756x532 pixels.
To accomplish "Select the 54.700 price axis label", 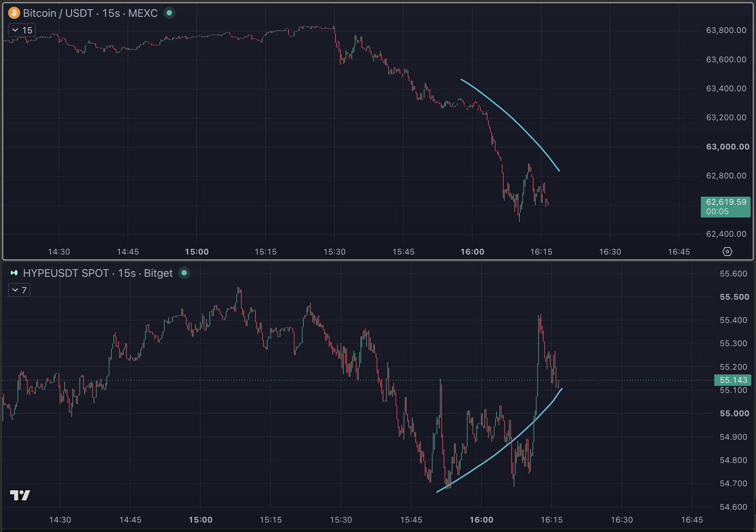I will (733, 483).
